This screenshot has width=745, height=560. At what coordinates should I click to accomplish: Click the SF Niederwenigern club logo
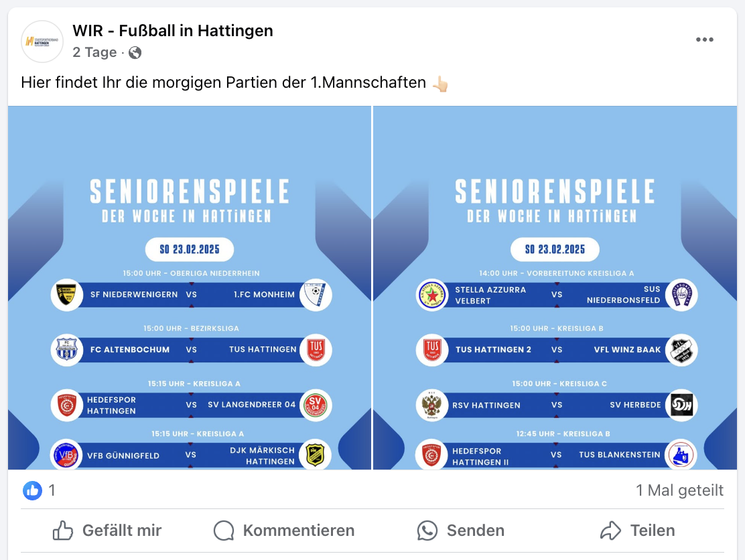pos(67,295)
